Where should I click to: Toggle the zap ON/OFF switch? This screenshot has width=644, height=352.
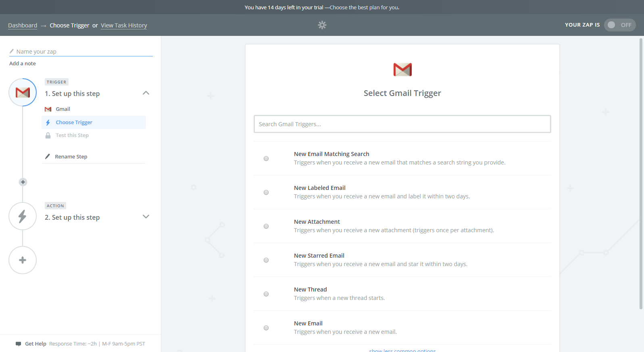pyautogui.click(x=620, y=25)
